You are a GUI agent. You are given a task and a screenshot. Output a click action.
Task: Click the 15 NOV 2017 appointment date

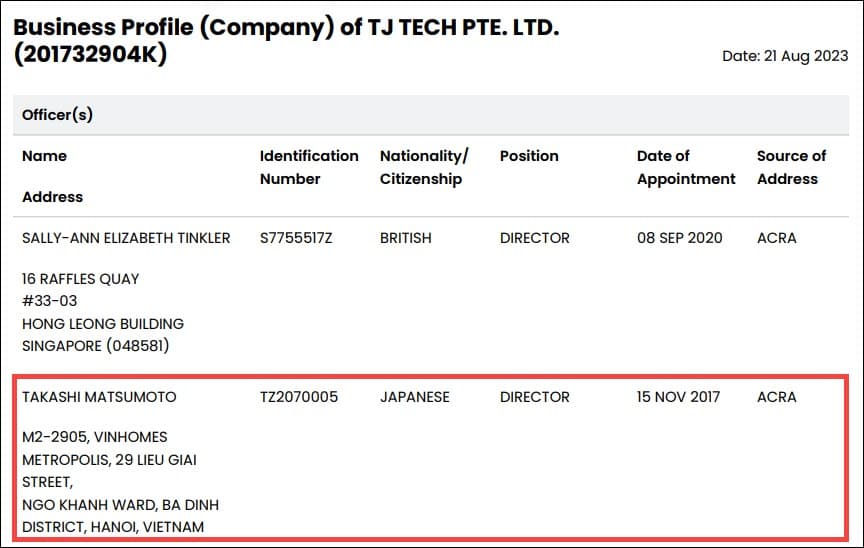(678, 397)
